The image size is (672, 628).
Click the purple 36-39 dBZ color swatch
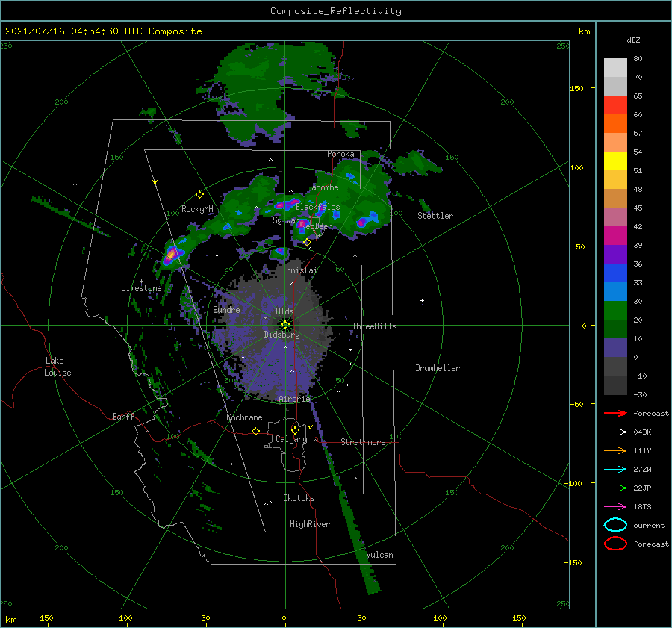(x=615, y=254)
